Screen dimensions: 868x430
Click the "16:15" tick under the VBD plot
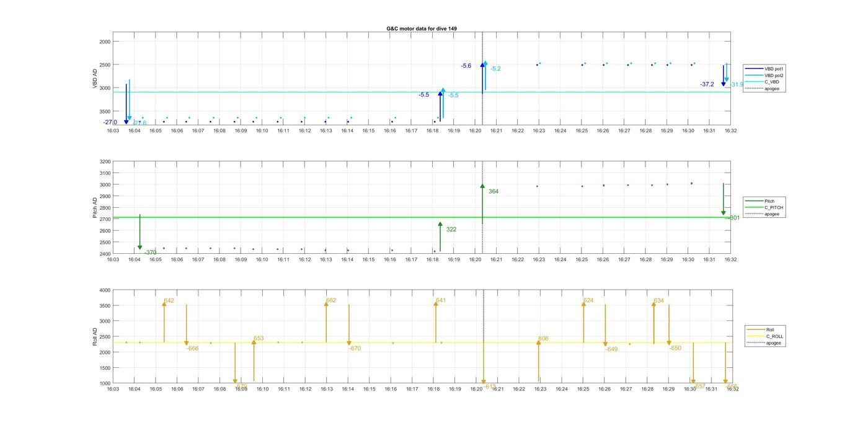click(x=368, y=131)
